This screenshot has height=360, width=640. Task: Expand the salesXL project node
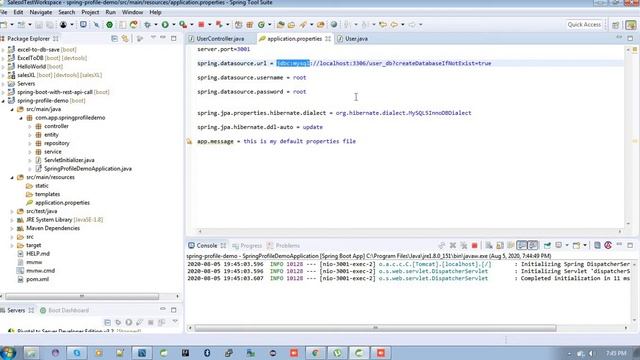point(3,75)
